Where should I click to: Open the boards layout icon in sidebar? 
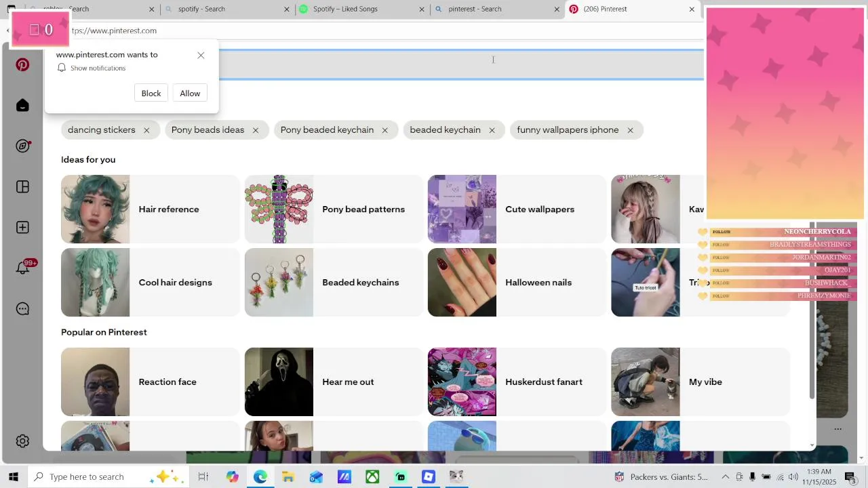[22, 186]
